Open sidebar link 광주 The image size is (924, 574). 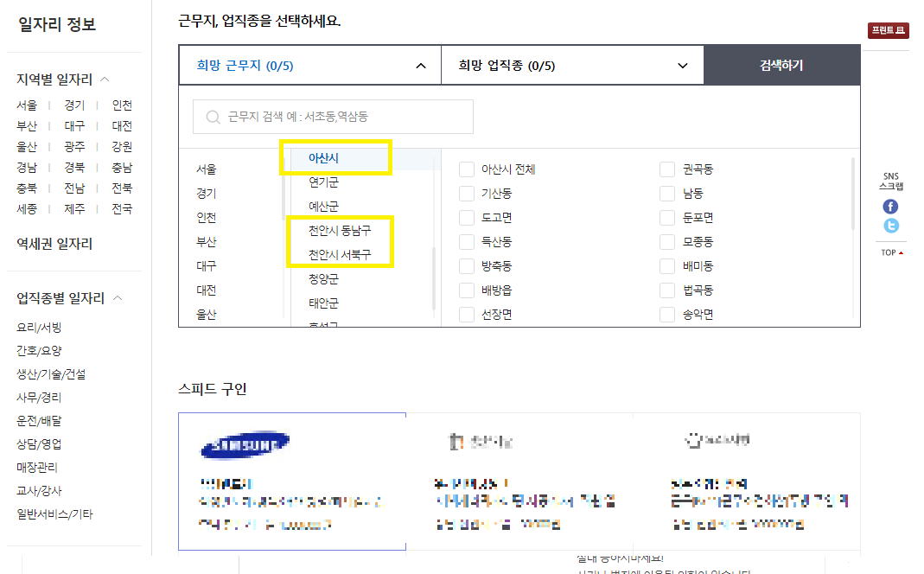click(x=74, y=147)
